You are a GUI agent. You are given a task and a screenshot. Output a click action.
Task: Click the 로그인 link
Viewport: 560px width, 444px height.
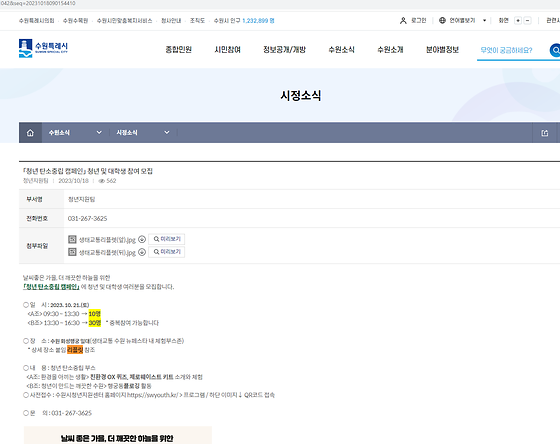coord(419,20)
